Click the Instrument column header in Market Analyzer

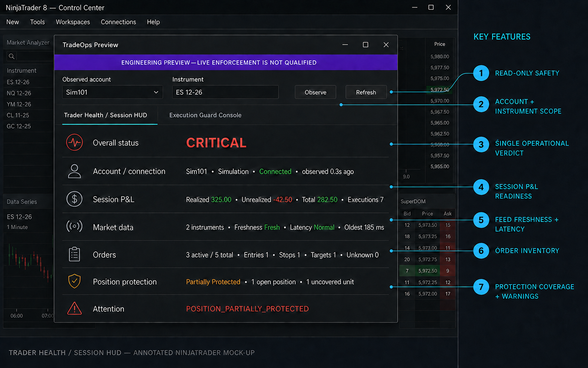22,70
